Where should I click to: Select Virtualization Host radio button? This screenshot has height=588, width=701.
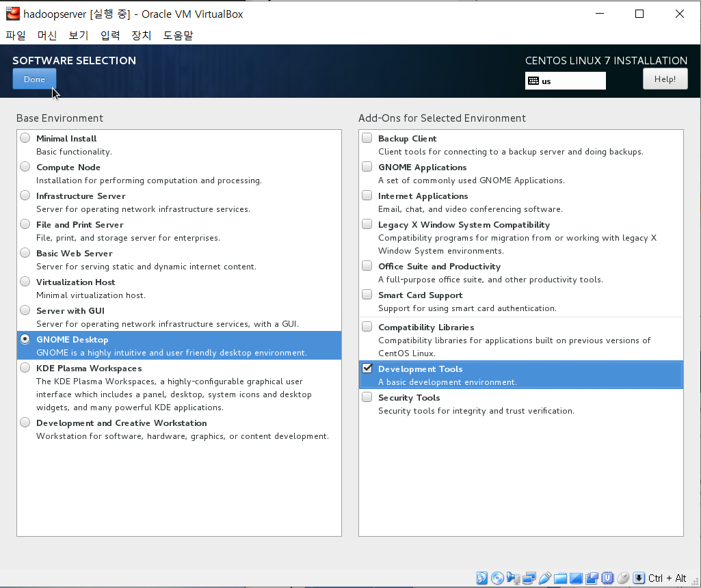[x=25, y=282]
